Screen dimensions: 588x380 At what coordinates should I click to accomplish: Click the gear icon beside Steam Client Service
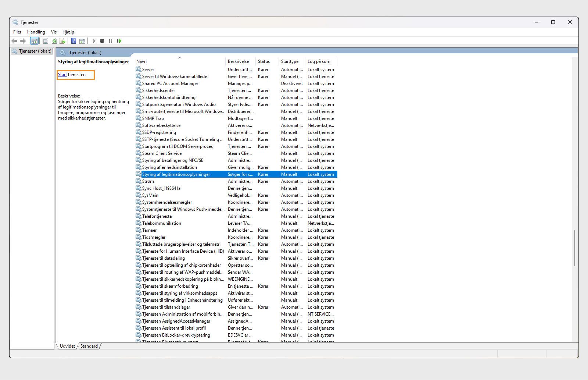[139, 153]
